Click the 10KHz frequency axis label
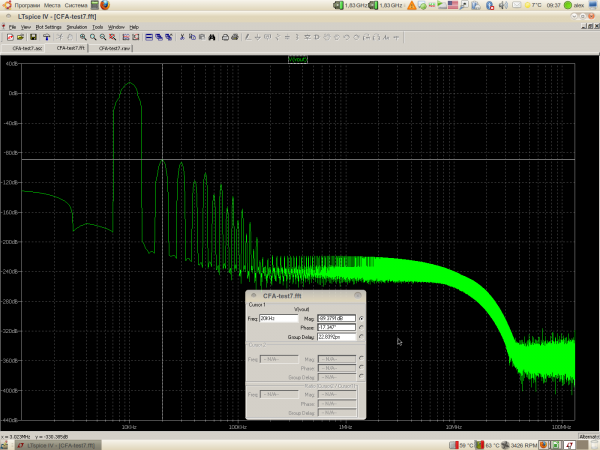Viewport: 600px width, 450px height. click(x=129, y=427)
